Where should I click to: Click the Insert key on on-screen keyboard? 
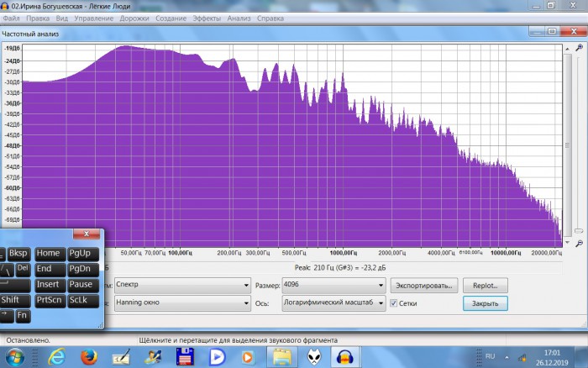click(50, 285)
